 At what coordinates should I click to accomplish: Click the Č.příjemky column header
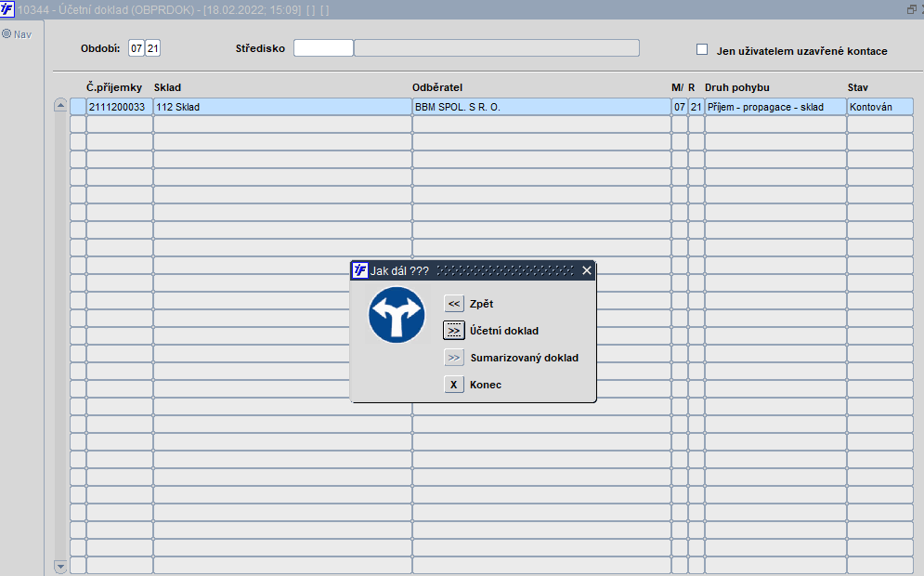click(x=114, y=87)
